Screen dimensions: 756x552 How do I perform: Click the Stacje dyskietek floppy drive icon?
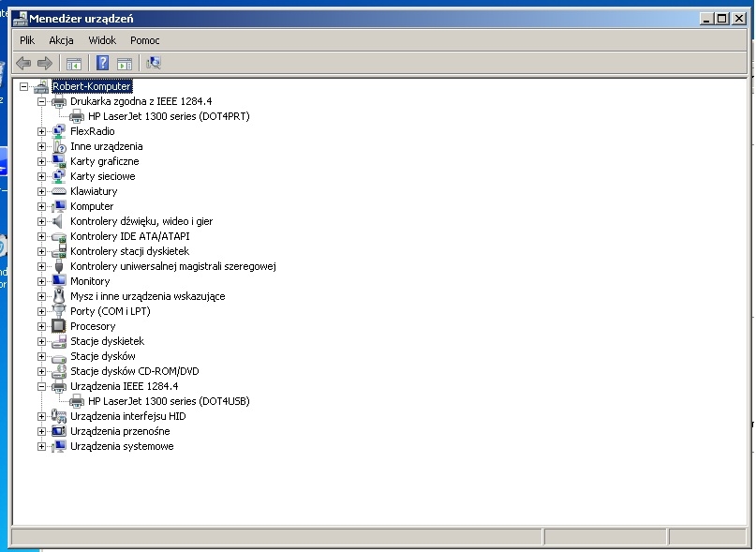click(x=59, y=342)
